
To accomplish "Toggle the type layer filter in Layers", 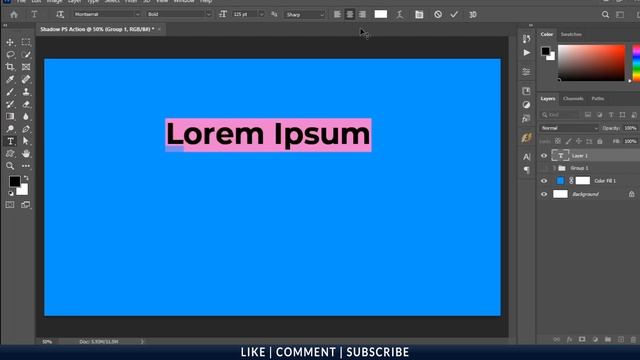I will coord(611,115).
